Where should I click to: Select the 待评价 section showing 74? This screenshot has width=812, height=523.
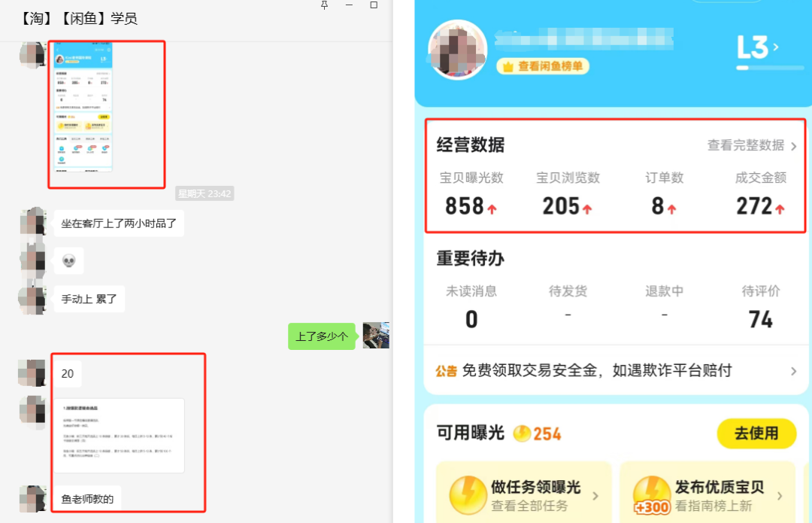pyautogui.click(x=762, y=305)
